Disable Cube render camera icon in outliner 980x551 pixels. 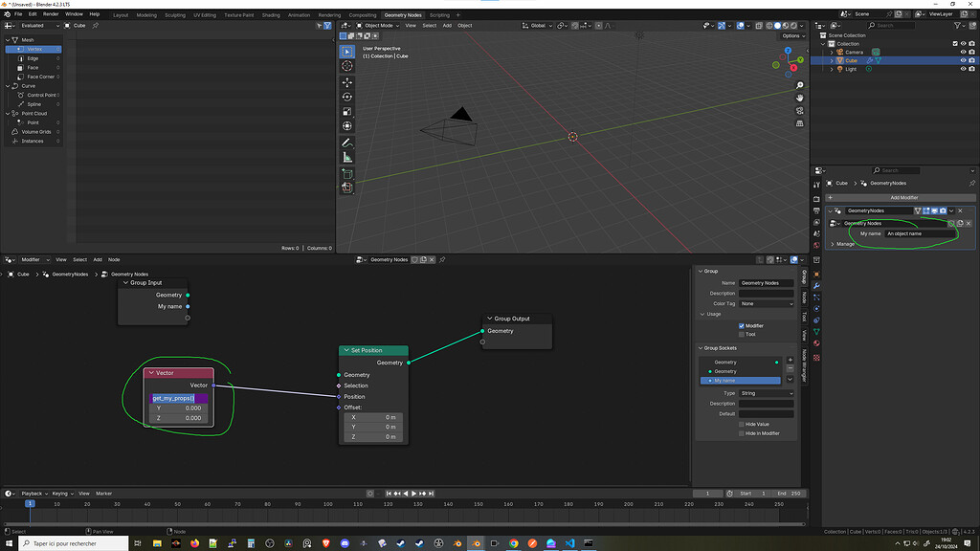(971, 60)
